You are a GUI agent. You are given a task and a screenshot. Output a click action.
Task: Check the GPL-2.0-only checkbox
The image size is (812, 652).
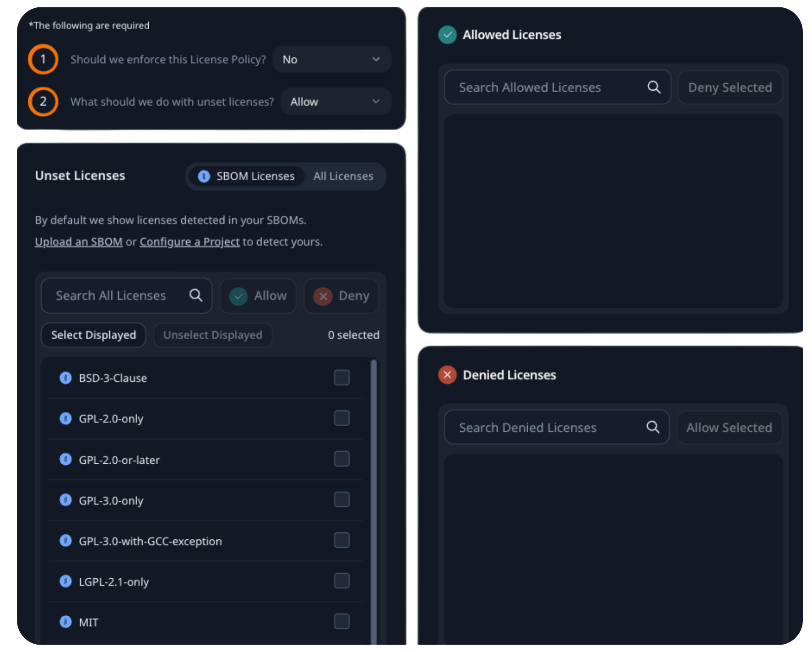341,418
